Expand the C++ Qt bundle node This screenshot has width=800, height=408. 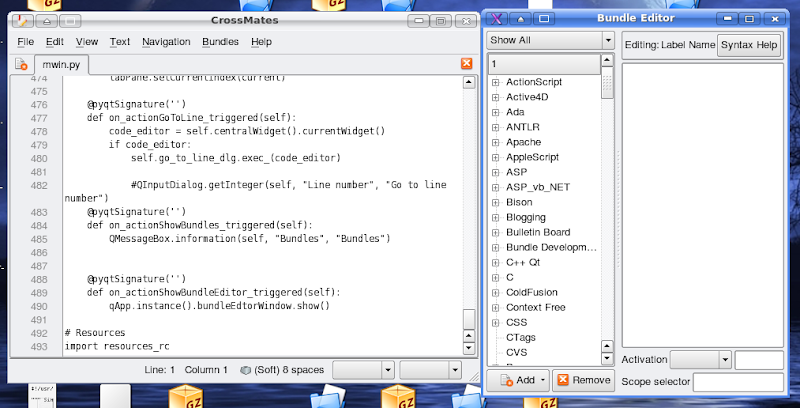[x=495, y=263]
